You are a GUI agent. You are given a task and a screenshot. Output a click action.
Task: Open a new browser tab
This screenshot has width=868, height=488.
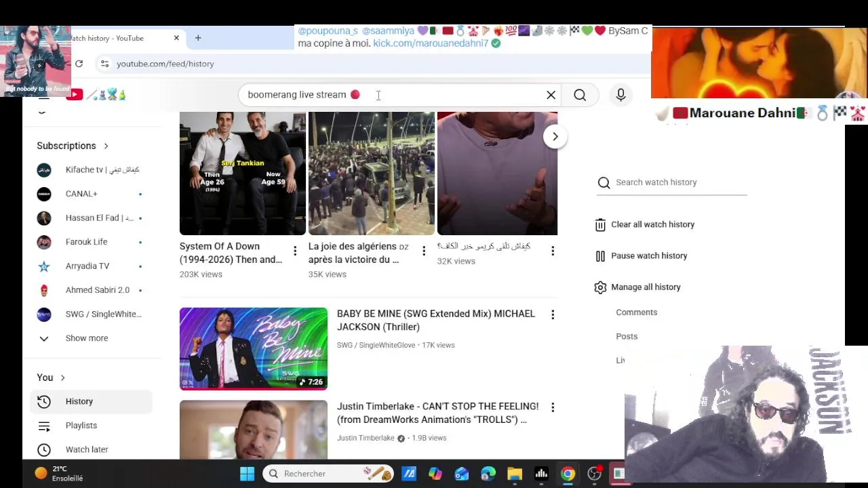(198, 38)
